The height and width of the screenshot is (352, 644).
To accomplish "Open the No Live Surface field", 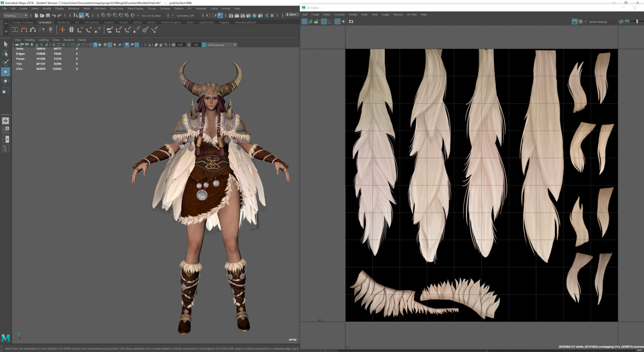I will click(152, 15).
